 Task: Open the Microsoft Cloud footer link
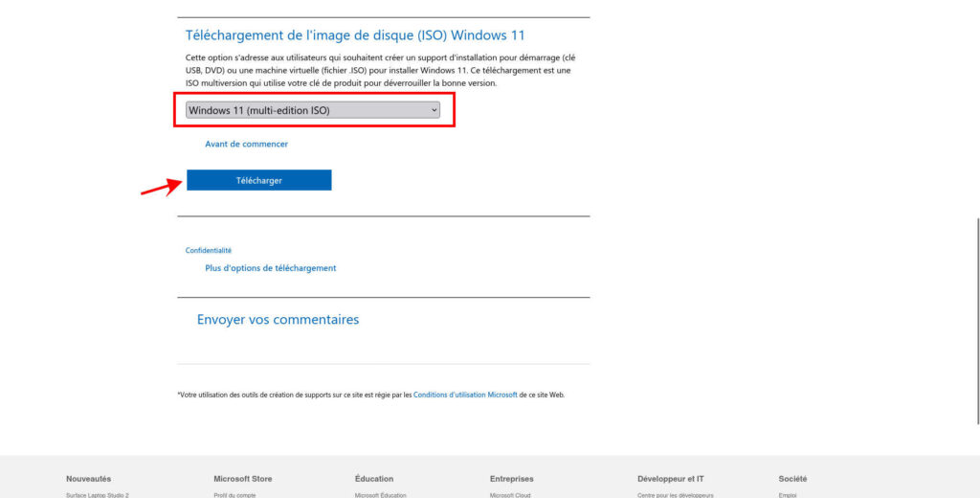[x=510, y=495]
